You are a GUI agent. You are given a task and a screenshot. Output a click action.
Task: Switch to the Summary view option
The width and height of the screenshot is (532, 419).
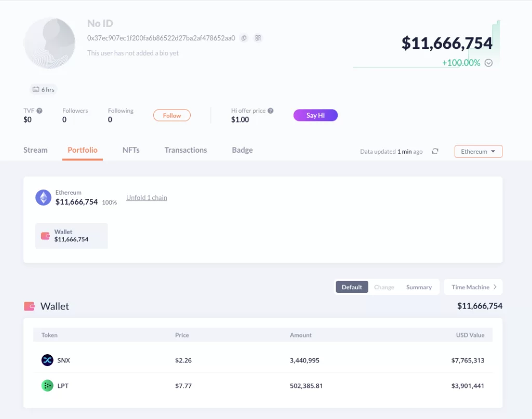[419, 287]
